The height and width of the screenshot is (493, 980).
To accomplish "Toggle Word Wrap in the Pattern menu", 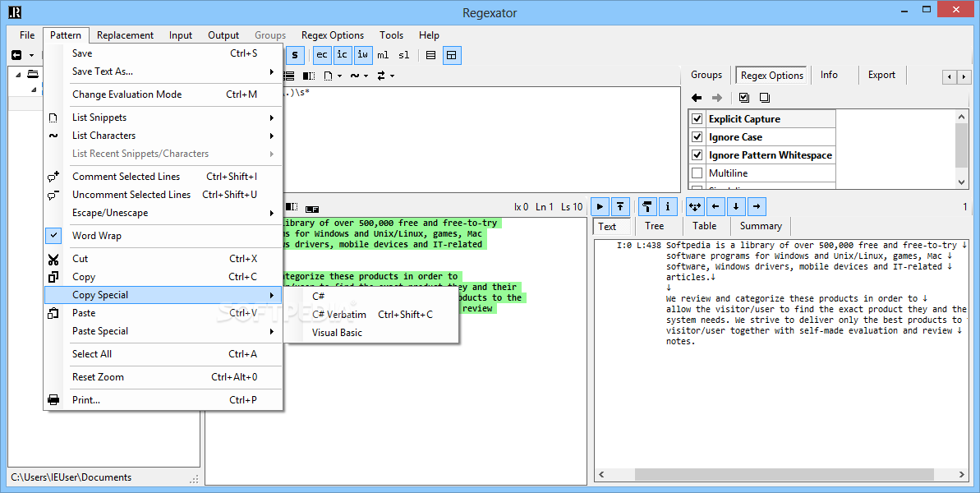I will [x=163, y=236].
